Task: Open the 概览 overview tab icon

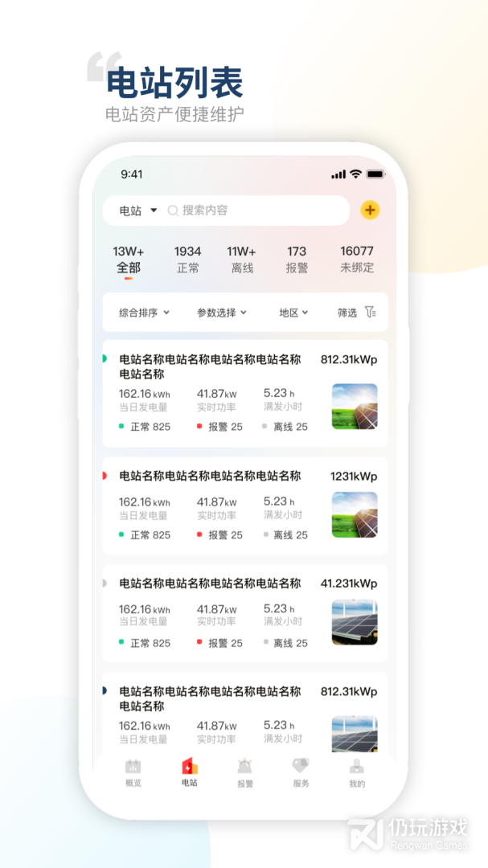Action: pyautogui.click(x=133, y=767)
